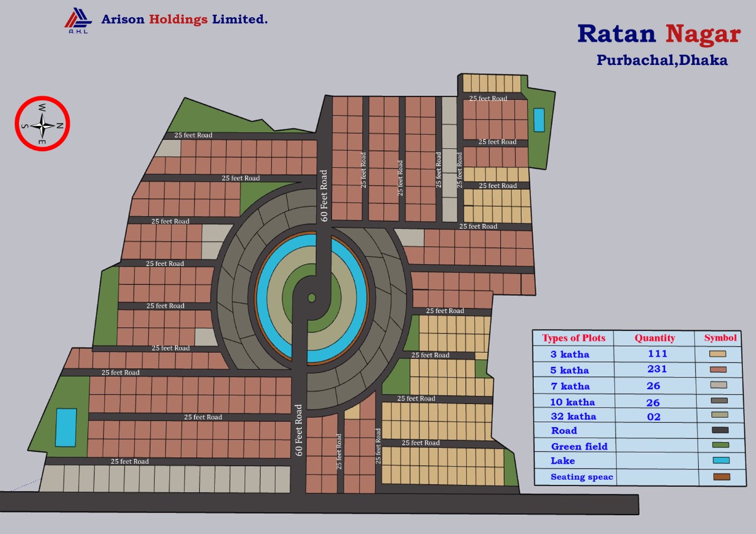Click the A.H.L company logo
Screen dimensions: 756x534
[79, 20]
